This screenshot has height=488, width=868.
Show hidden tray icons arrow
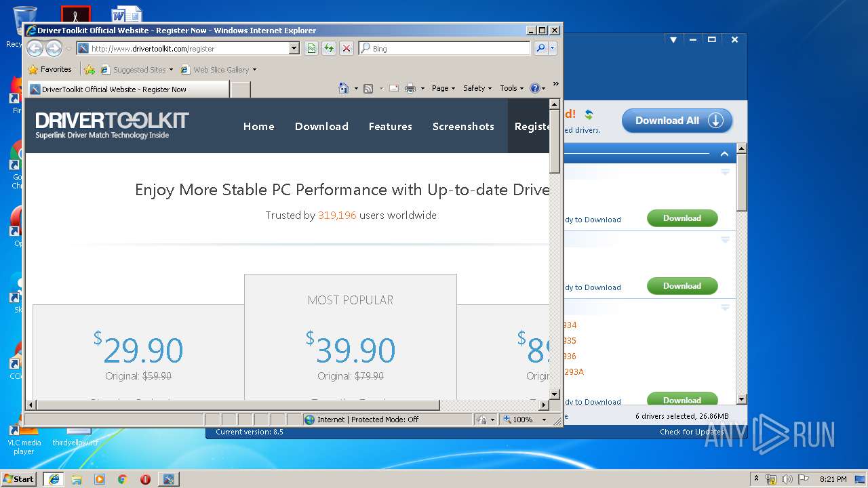tap(757, 479)
